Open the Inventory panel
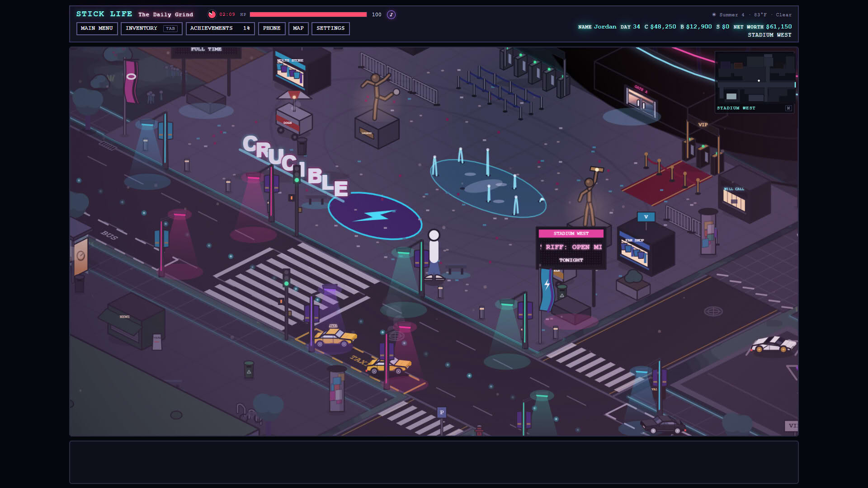This screenshot has height=488, width=868. click(151, 28)
